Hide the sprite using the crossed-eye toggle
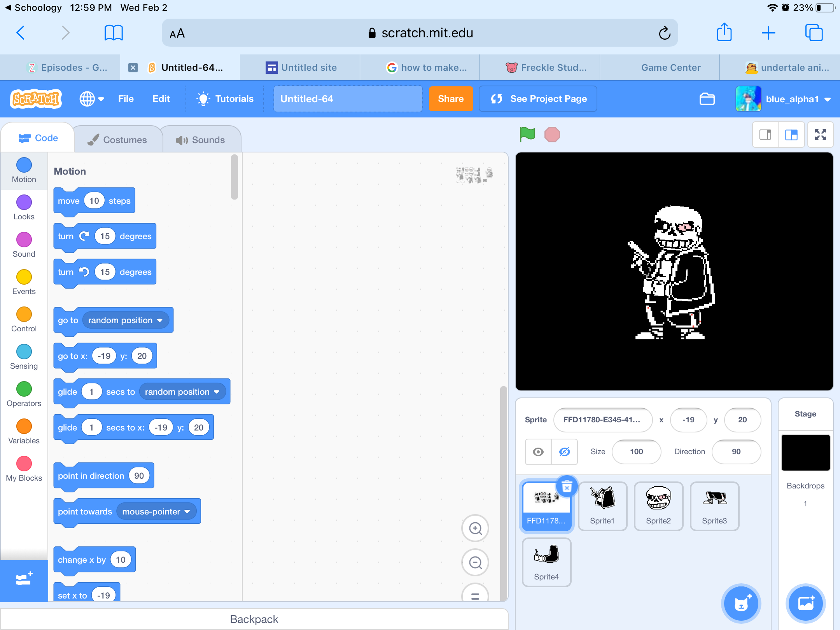 click(564, 451)
